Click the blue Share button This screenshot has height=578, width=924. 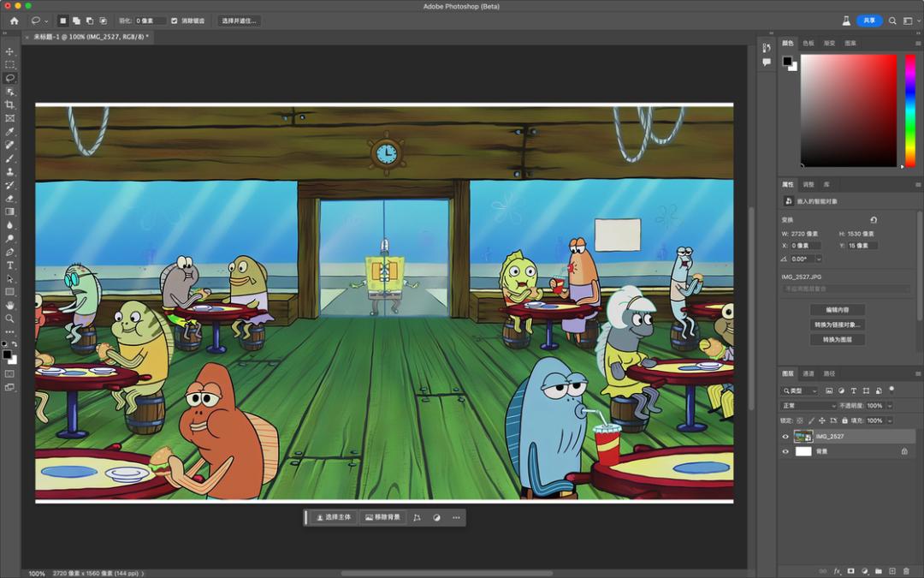point(869,21)
